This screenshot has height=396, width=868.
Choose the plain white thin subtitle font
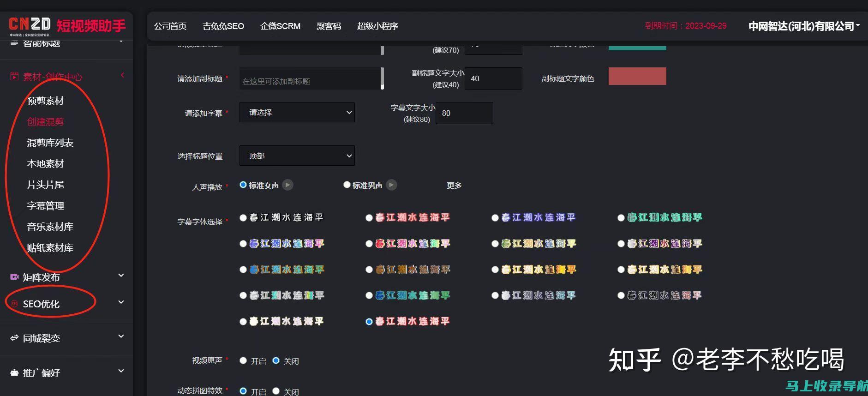(243, 217)
